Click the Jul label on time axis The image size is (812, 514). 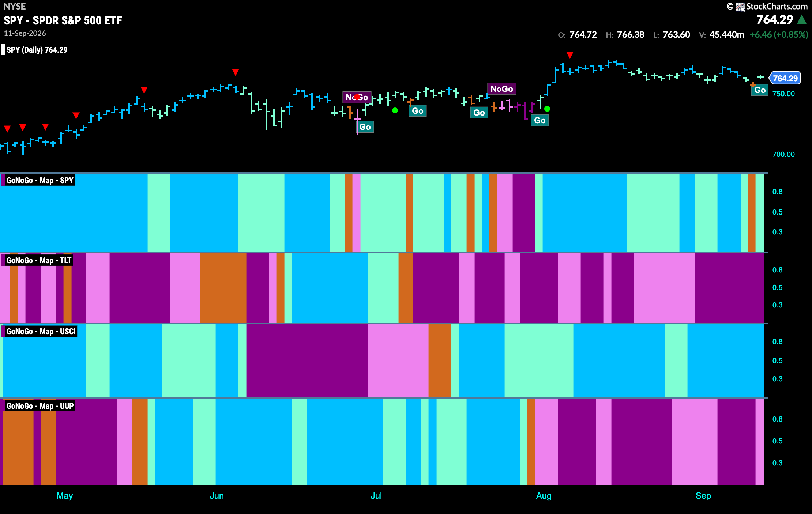tap(376, 496)
